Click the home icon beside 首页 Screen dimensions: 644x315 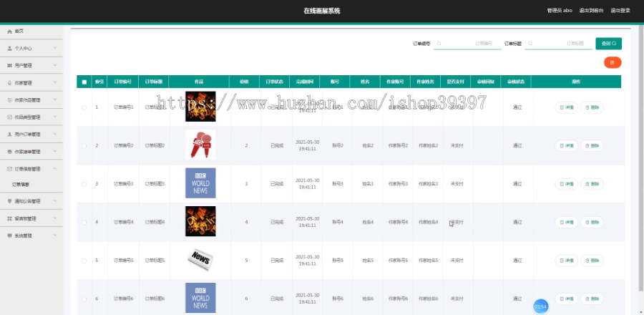point(10,31)
